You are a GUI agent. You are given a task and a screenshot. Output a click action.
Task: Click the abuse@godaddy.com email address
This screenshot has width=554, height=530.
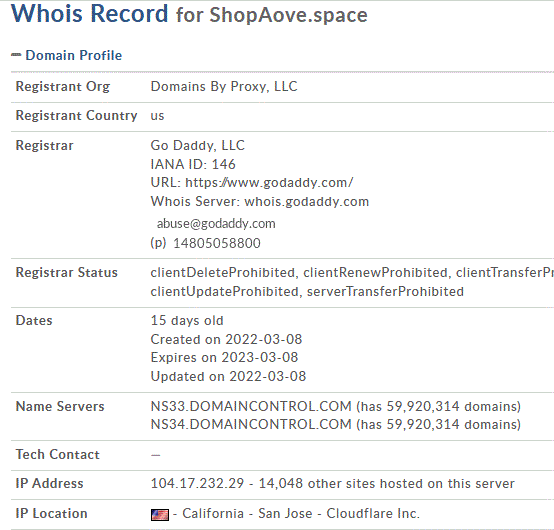216,223
